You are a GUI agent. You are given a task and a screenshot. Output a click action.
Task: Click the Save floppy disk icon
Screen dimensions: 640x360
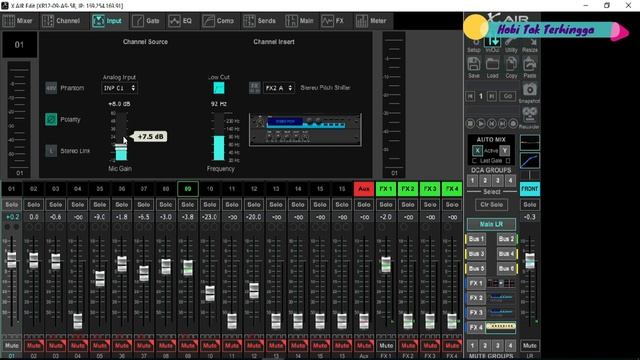[473, 64]
